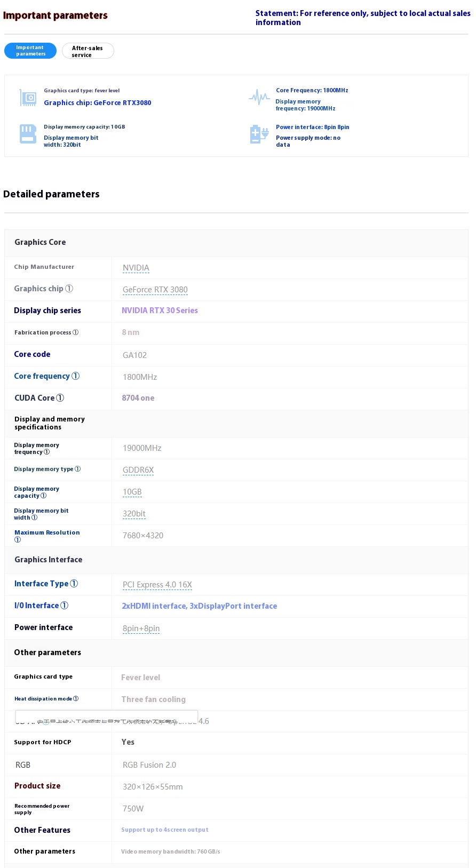The image size is (476, 868).
Task: Click the Detailed parameters heading
Action: 51,194
